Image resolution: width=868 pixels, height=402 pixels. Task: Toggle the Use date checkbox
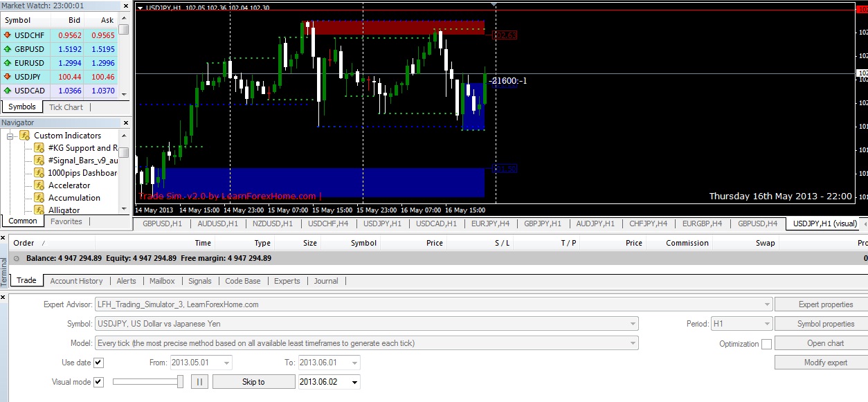[x=98, y=363]
